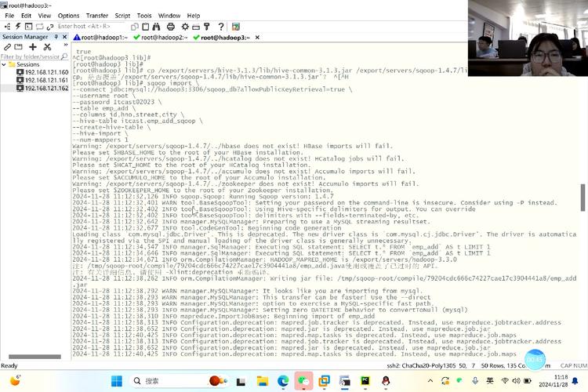The width and height of the screenshot is (588, 392).
Task: Click the plus icon to add new session
Action: click(x=34, y=47)
